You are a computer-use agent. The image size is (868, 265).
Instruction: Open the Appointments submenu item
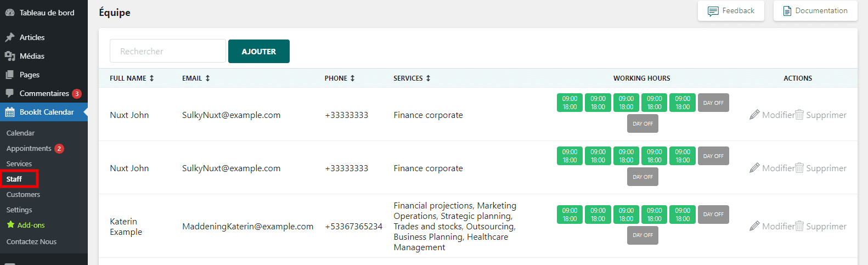[x=29, y=148]
